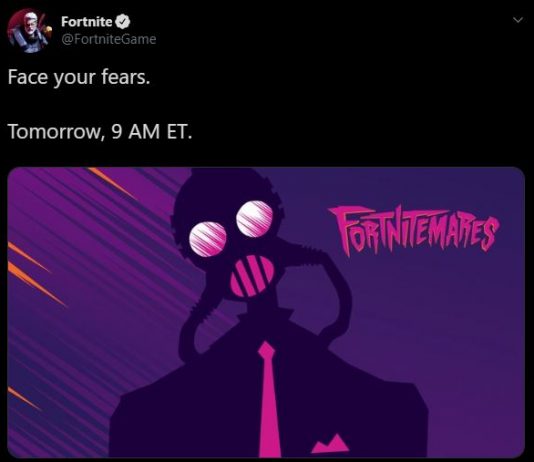Click the left glowing goggle lens
The width and height of the screenshot is (534, 462).
[207, 238]
